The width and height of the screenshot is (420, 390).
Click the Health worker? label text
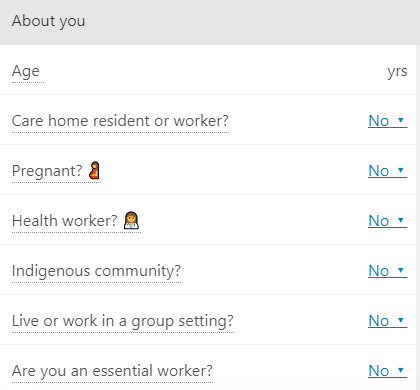point(65,221)
